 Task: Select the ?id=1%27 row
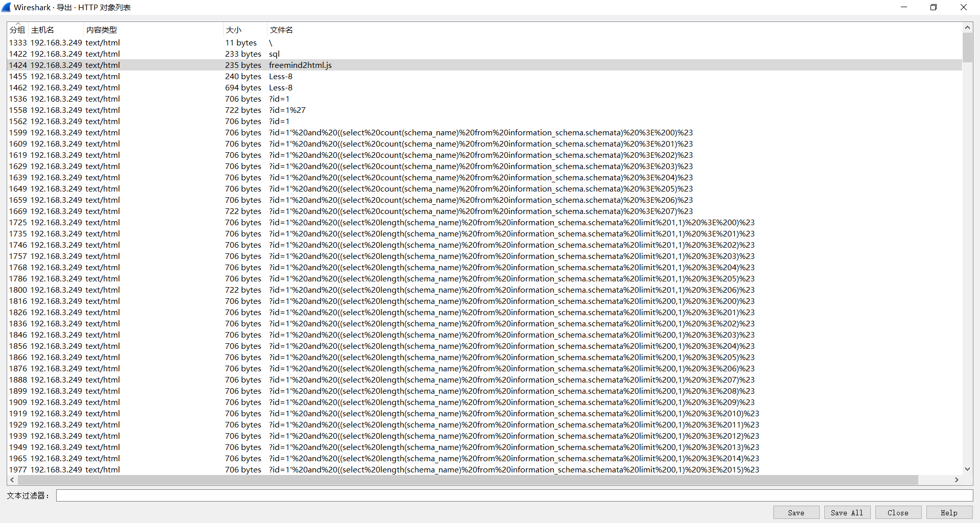click(484, 110)
